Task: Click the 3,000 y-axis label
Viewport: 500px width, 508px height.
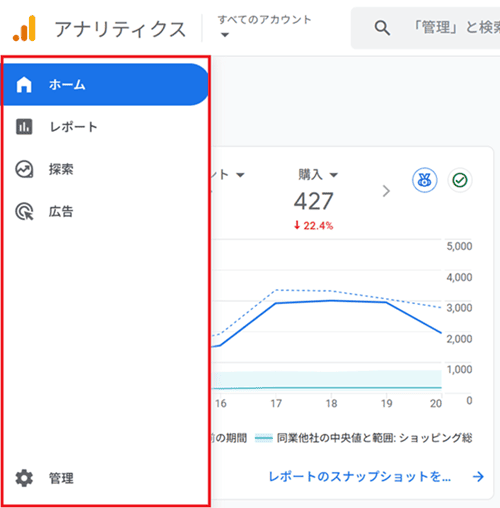Action: click(x=459, y=308)
